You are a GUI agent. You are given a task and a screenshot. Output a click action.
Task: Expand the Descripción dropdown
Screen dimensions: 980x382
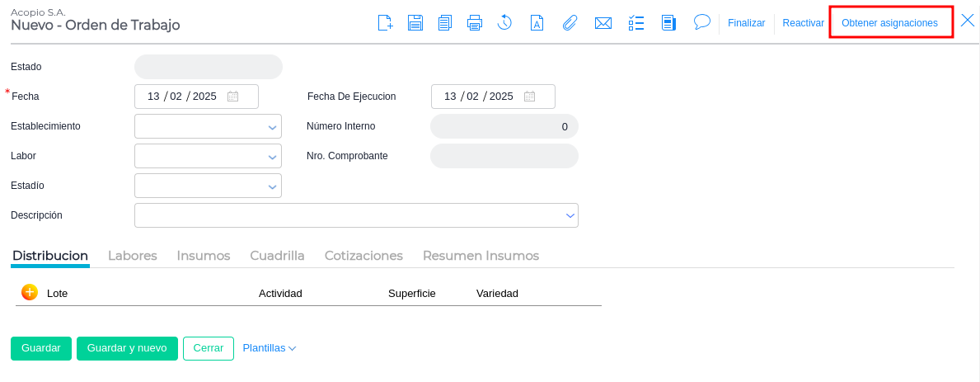click(570, 215)
